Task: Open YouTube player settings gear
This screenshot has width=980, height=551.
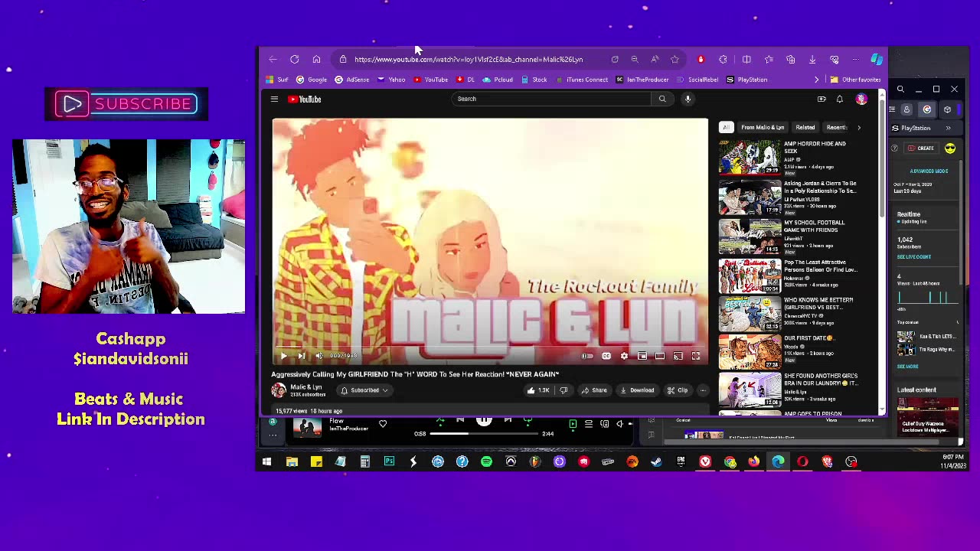Action: click(624, 356)
